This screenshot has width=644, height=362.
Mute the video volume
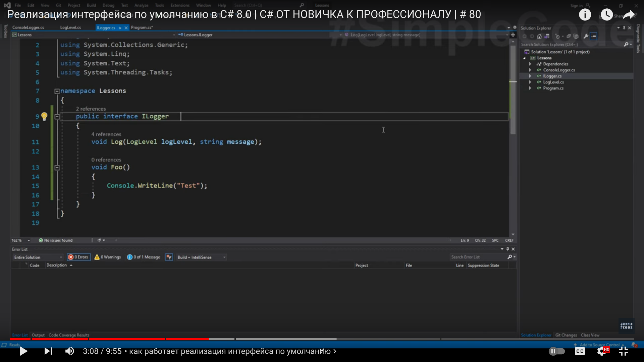[69, 351]
